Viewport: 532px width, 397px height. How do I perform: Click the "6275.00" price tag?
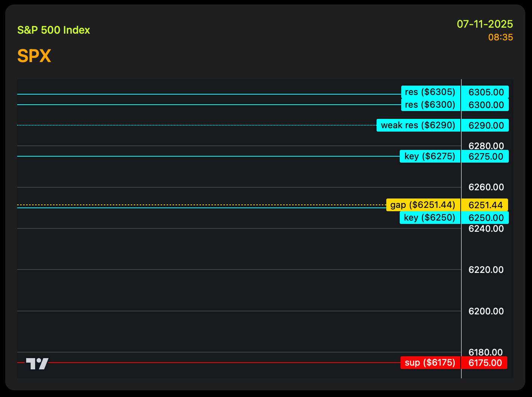pyautogui.click(x=485, y=156)
